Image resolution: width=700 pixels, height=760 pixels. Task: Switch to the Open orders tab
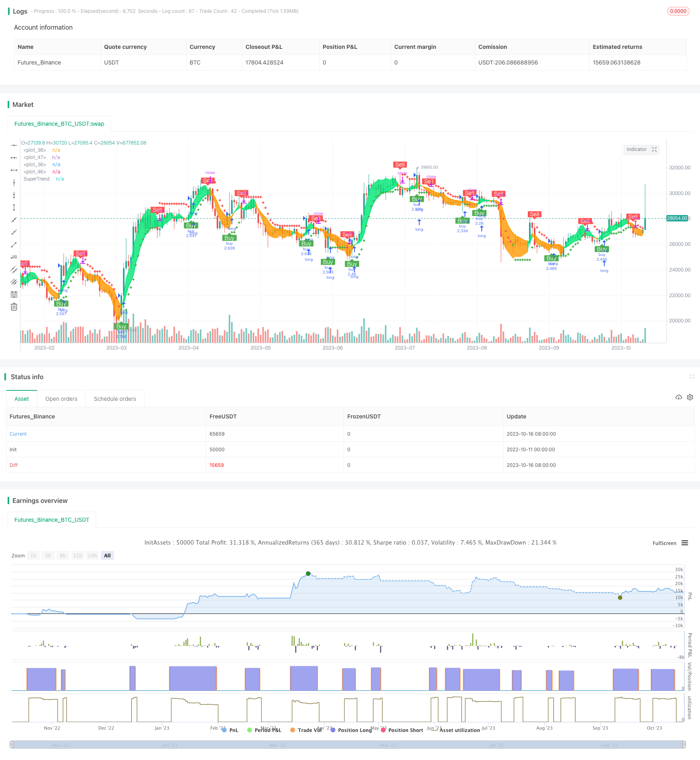[61, 399]
